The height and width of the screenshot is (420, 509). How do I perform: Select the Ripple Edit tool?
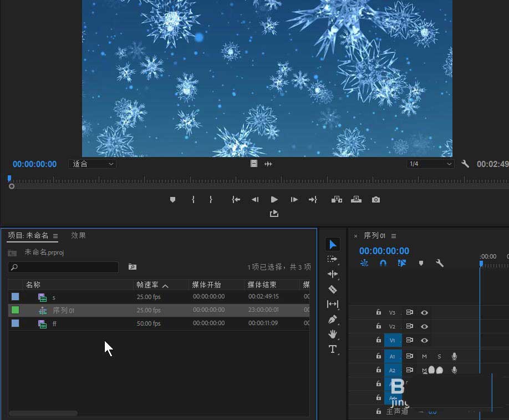333,274
